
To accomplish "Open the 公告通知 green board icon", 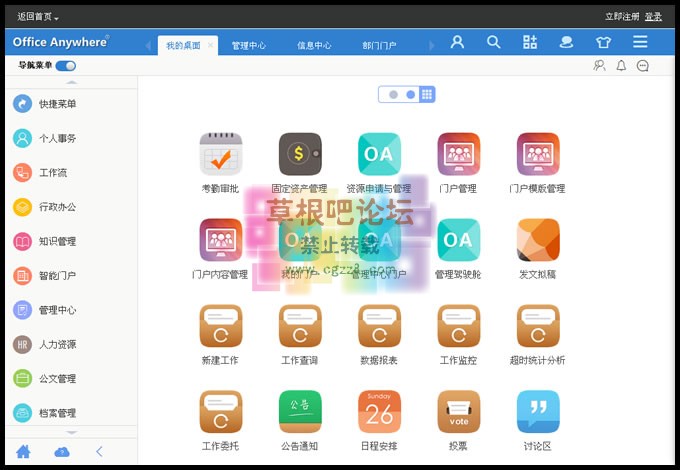I will 300,411.
